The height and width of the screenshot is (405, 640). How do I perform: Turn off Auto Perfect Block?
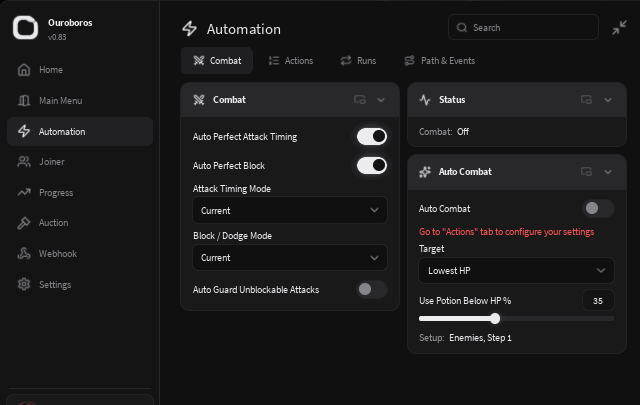click(372, 166)
